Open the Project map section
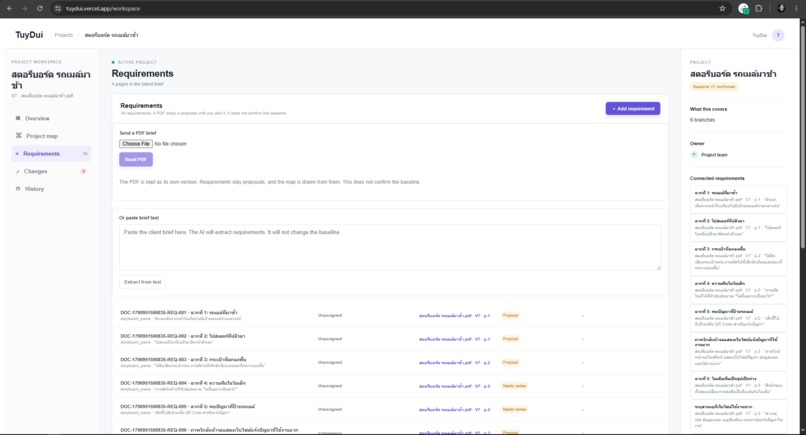Screen dimensions: 806x435 (x=51, y=136)
